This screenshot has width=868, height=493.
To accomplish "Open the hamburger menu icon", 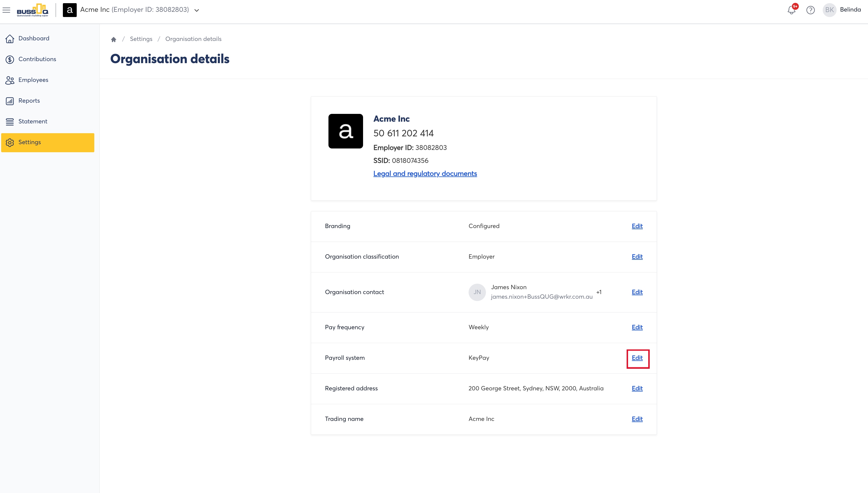I will pos(6,10).
